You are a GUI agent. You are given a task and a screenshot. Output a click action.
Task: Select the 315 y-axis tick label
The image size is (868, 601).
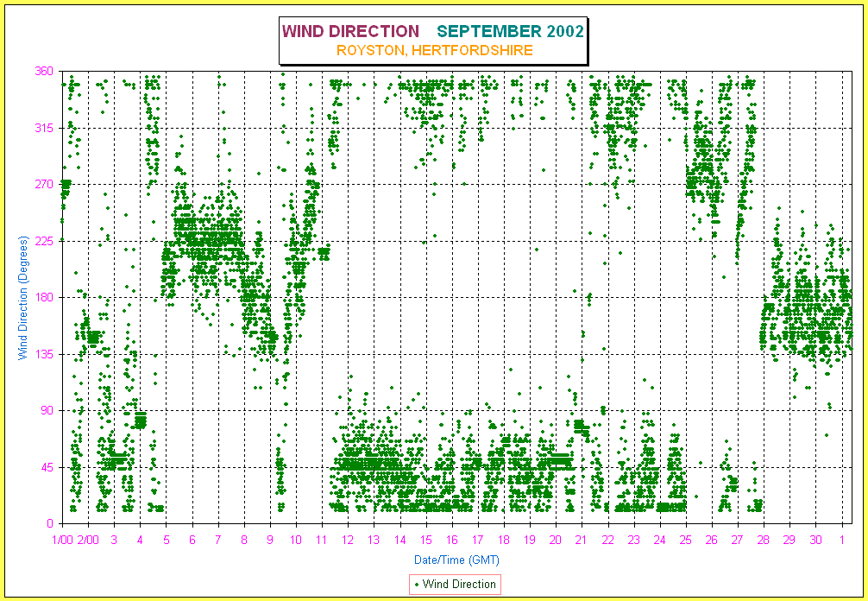44,128
